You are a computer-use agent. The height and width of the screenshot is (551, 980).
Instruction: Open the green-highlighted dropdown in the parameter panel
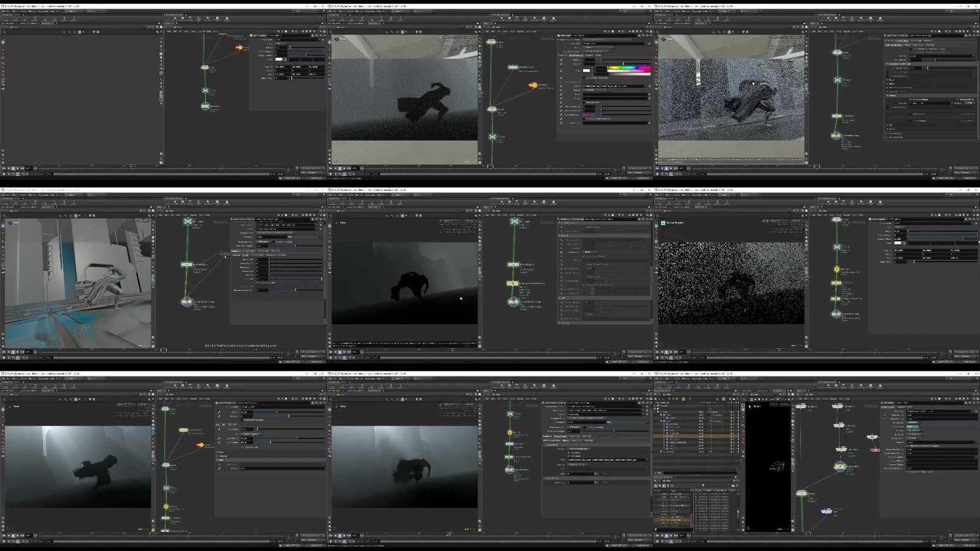click(913, 426)
